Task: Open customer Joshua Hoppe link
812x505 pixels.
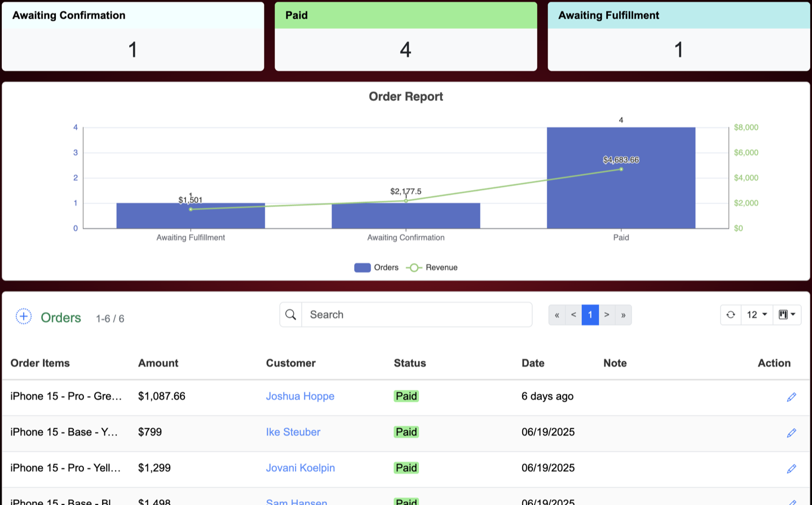Action: pos(300,396)
